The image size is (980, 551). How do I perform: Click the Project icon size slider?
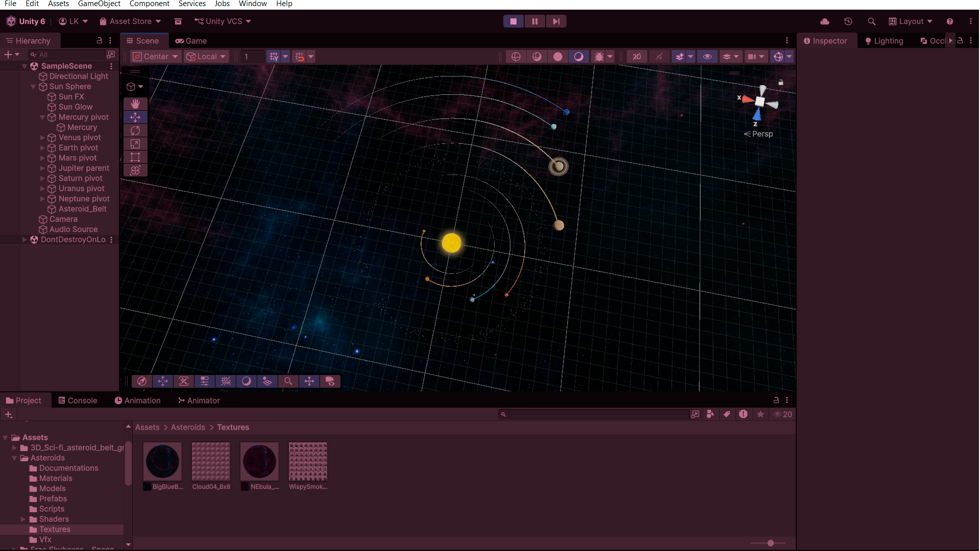click(x=770, y=543)
